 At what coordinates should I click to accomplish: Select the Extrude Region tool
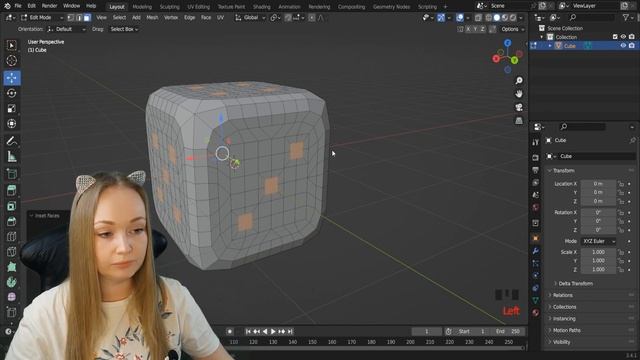pyautogui.click(x=11, y=190)
